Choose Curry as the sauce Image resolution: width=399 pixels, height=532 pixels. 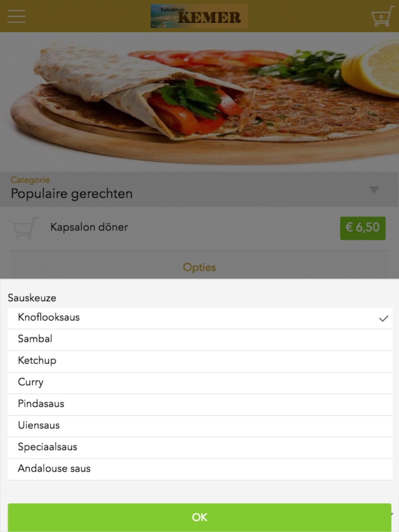[x=31, y=382]
